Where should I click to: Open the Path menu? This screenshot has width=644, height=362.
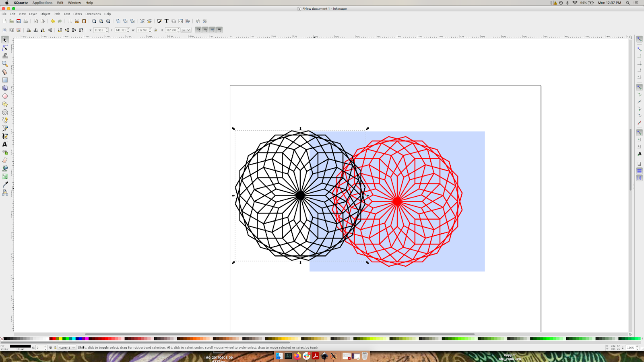[x=56, y=14]
